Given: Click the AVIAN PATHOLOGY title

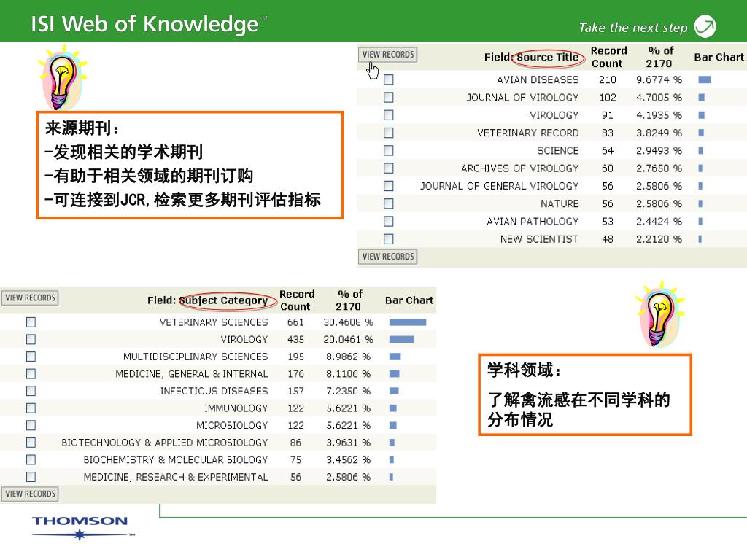Looking at the screenshot, I should [x=533, y=221].
